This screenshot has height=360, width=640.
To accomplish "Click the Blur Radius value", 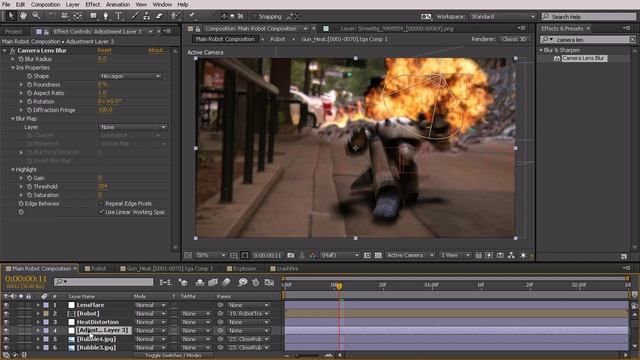I will point(102,59).
